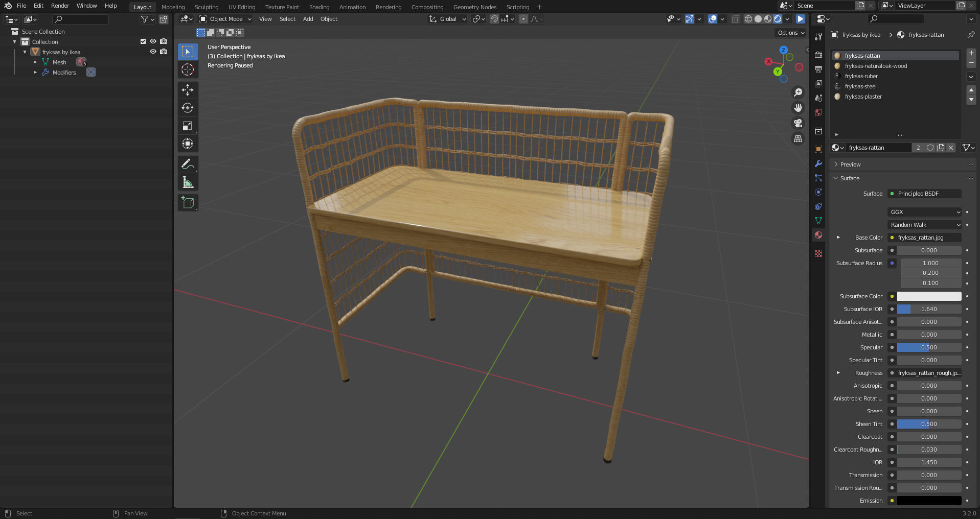Select the Transform tool
This screenshot has width=980, height=519.
(188, 144)
